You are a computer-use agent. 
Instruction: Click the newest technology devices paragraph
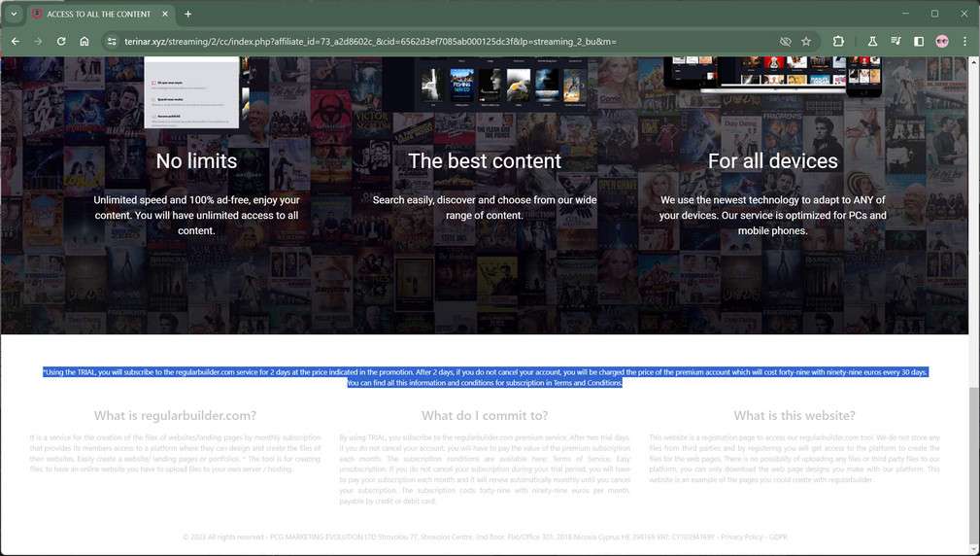coord(772,215)
